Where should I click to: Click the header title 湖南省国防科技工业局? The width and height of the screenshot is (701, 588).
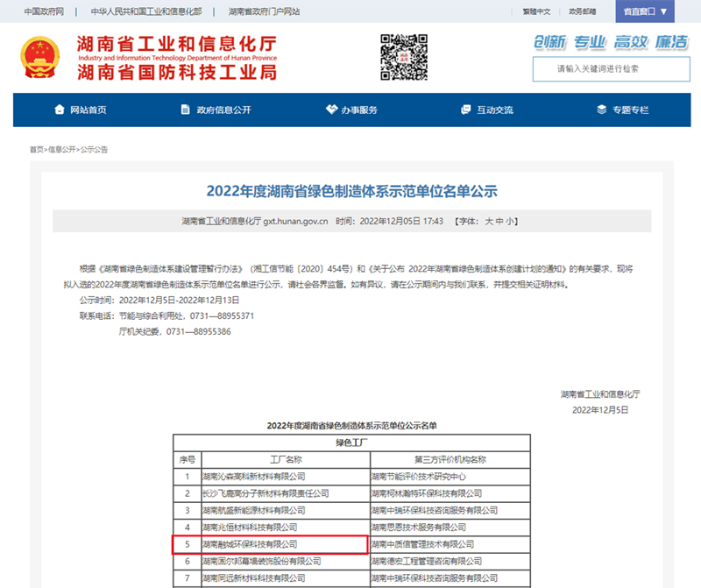click(x=177, y=72)
